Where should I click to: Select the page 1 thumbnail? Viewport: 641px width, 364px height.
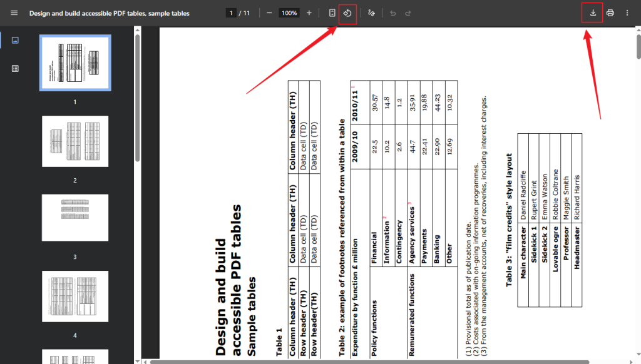[75, 63]
